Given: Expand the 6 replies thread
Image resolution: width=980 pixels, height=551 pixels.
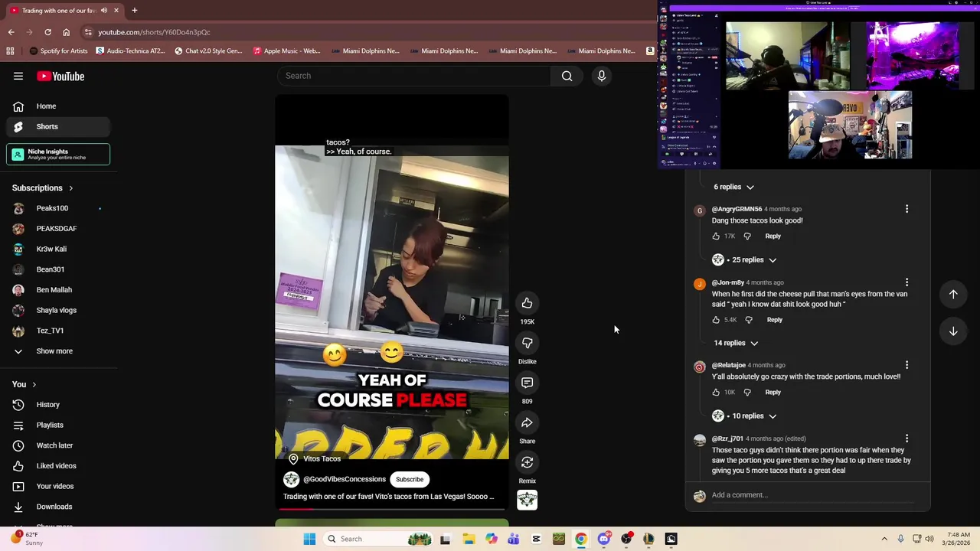Looking at the screenshot, I should 733,187.
